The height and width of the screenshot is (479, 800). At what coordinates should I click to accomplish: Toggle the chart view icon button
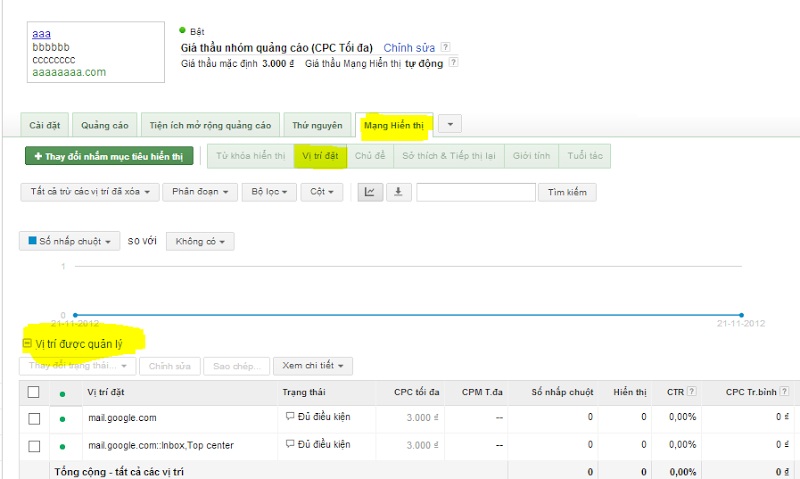tap(370, 192)
